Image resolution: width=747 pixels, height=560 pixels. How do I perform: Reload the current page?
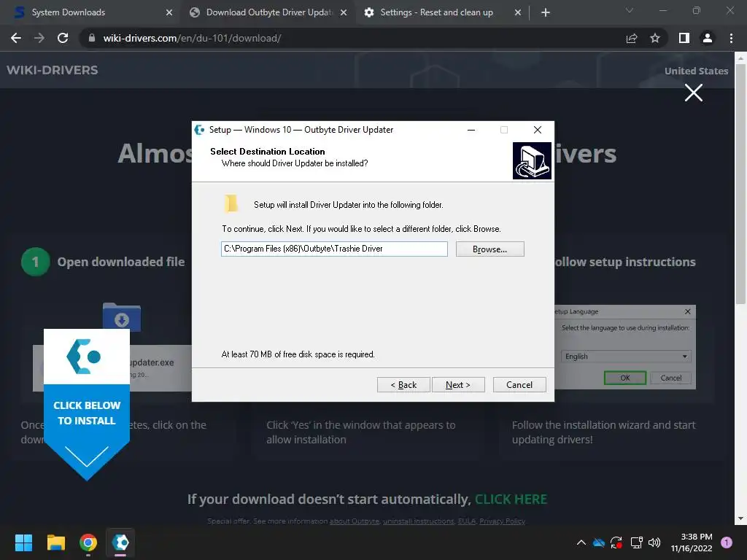[x=63, y=38]
